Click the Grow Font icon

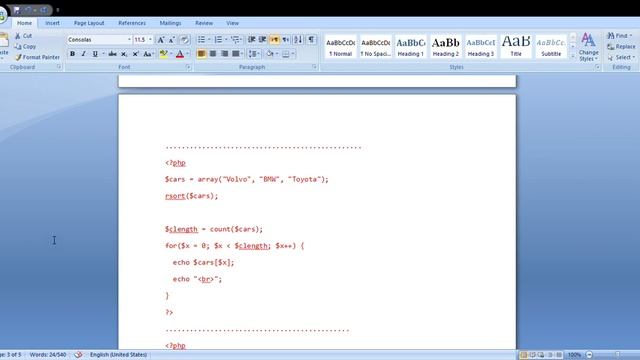click(161, 40)
